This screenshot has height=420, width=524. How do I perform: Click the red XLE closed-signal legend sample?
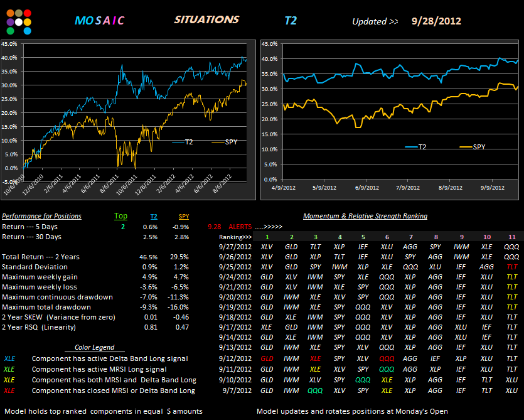coord(9,390)
